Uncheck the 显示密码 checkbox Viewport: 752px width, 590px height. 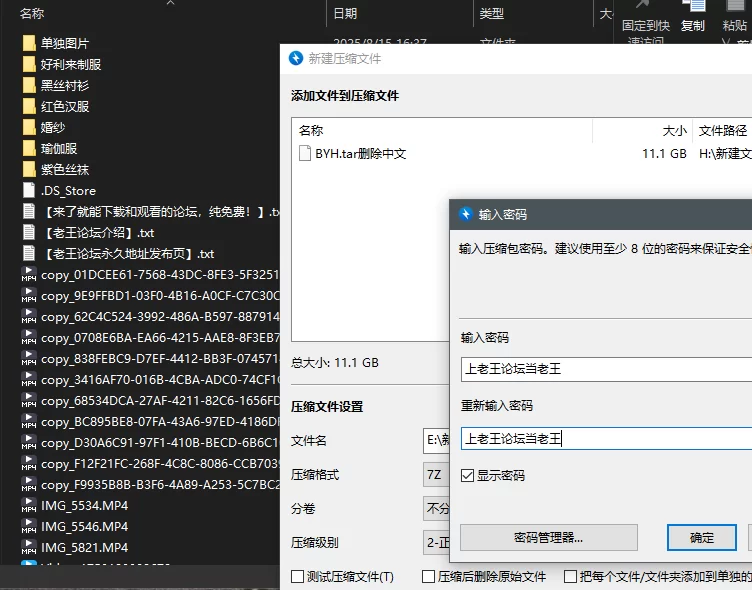[467, 476]
